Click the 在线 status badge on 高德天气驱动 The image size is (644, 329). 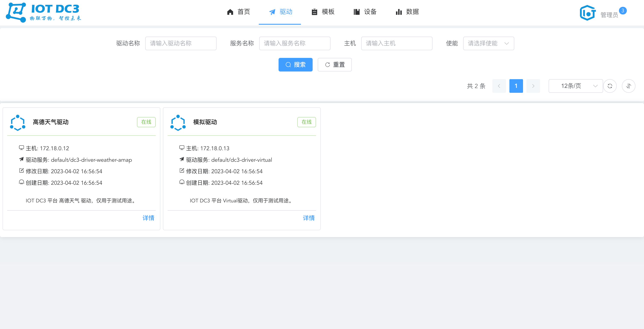(x=146, y=122)
